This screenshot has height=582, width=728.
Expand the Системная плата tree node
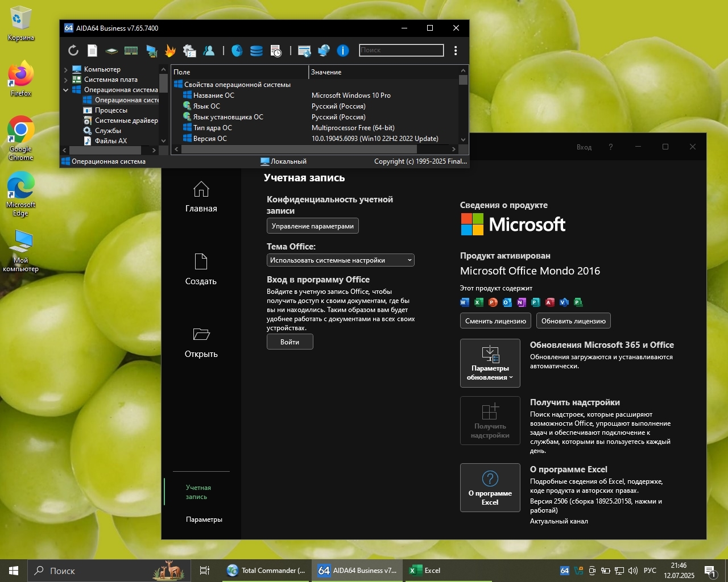pyautogui.click(x=65, y=80)
